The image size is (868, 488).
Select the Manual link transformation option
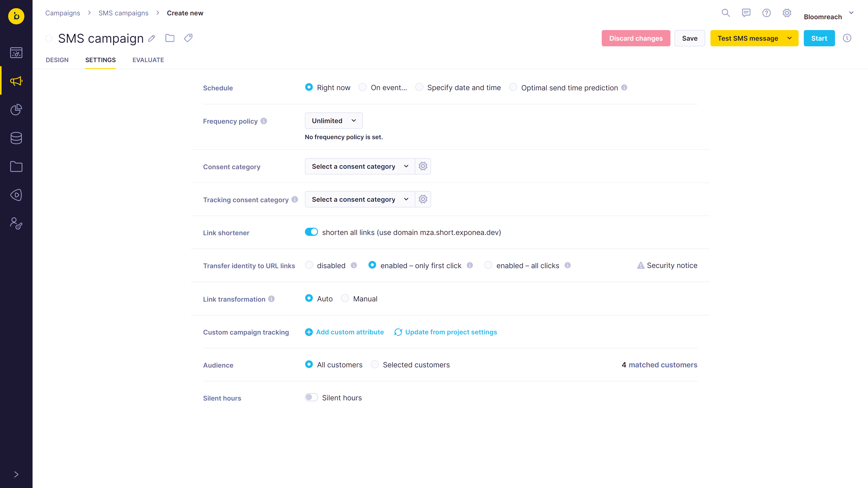coord(345,298)
